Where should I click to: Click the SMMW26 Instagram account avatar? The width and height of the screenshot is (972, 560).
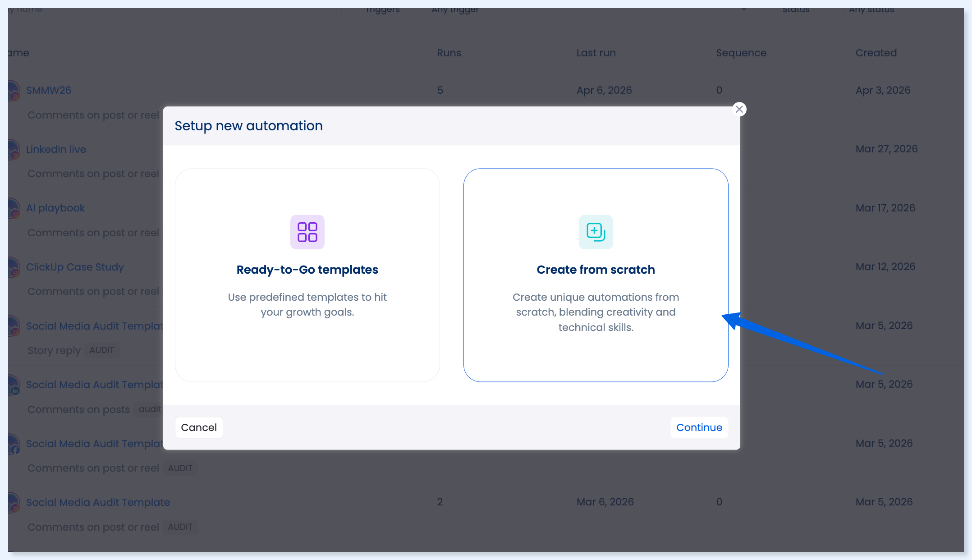click(14, 90)
